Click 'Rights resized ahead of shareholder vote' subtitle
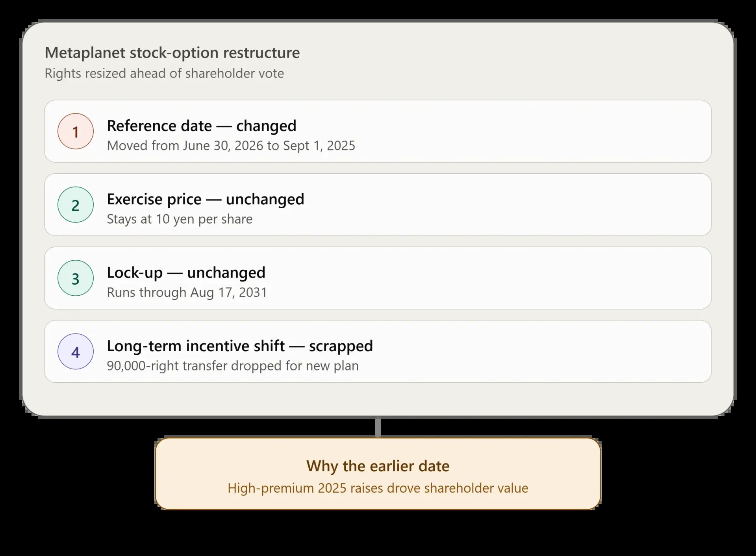Image resolution: width=756 pixels, height=556 pixels. (164, 74)
